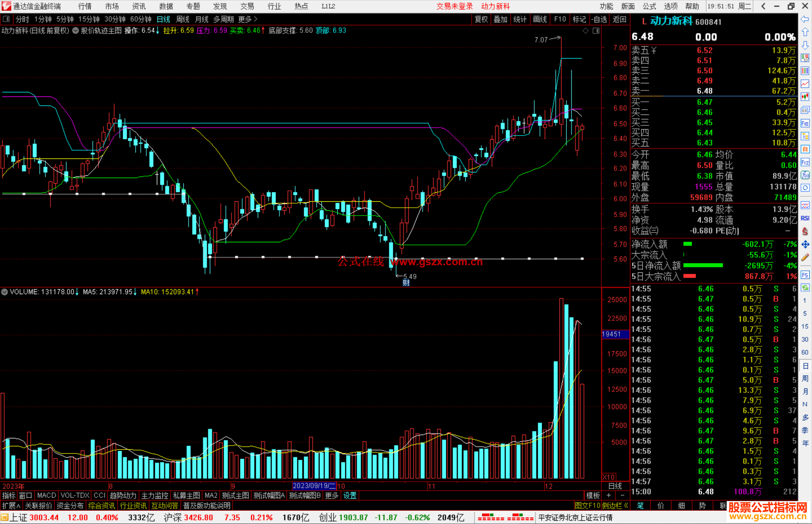Click the 设置 link in indicator tabs
The image size is (812, 524).
click(x=350, y=495)
